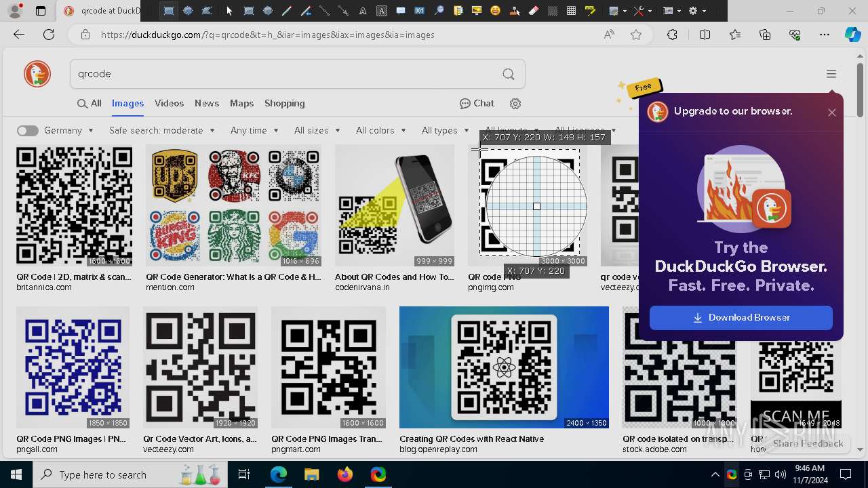The width and height of the screenshot is (868, 488).
Task: Open the Any time filter dropdown
Action: pos(254,130)
